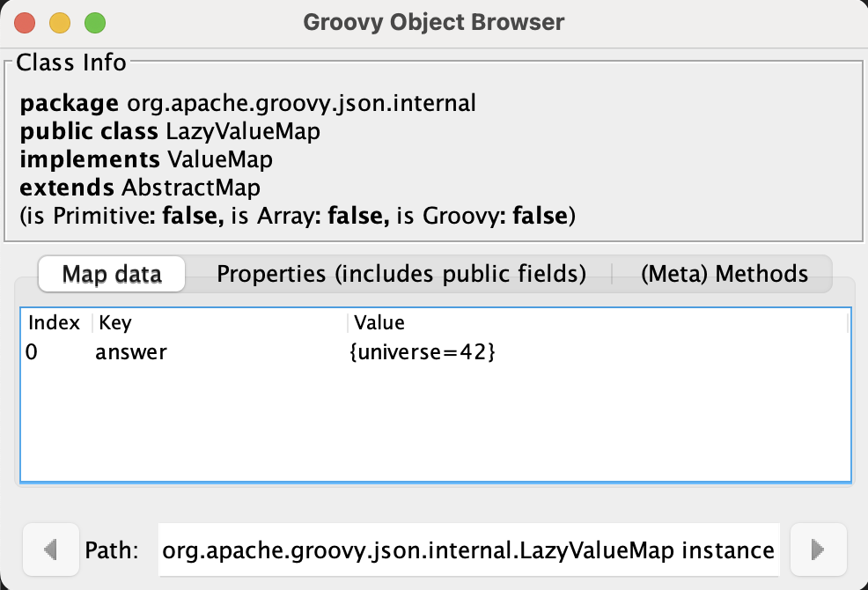
Task: Click the Value column header
Action: pos(379,322)
